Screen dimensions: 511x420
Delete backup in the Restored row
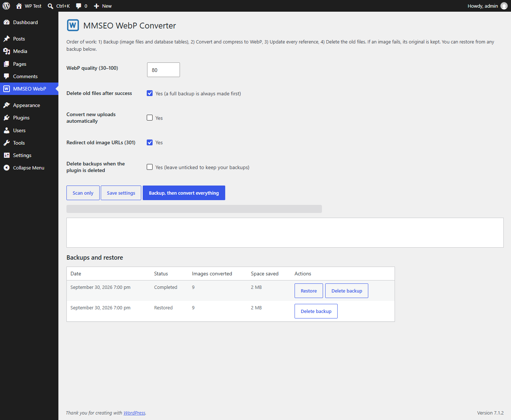coord(316,311)
